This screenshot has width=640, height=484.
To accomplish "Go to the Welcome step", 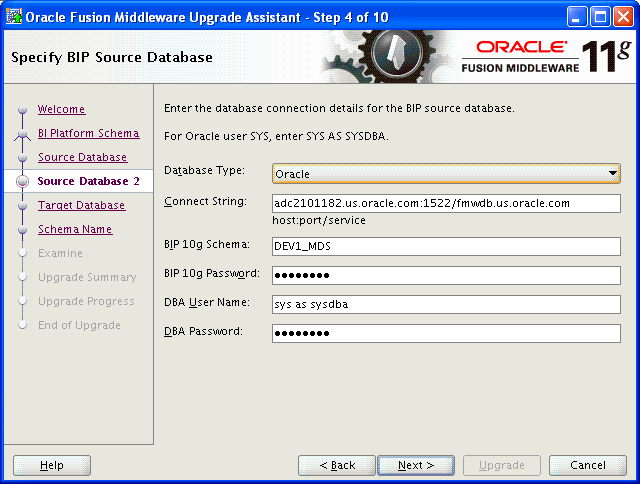I will [x=62, y=109].
